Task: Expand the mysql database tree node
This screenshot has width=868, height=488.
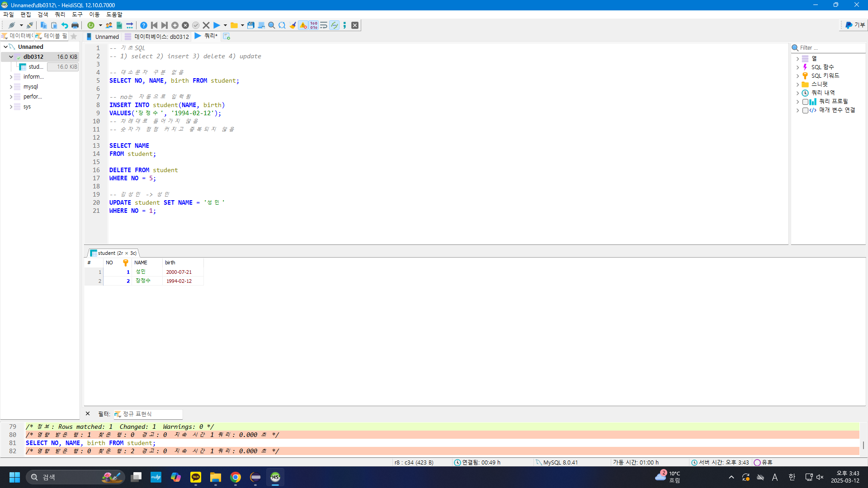Action: click(11, 87)
